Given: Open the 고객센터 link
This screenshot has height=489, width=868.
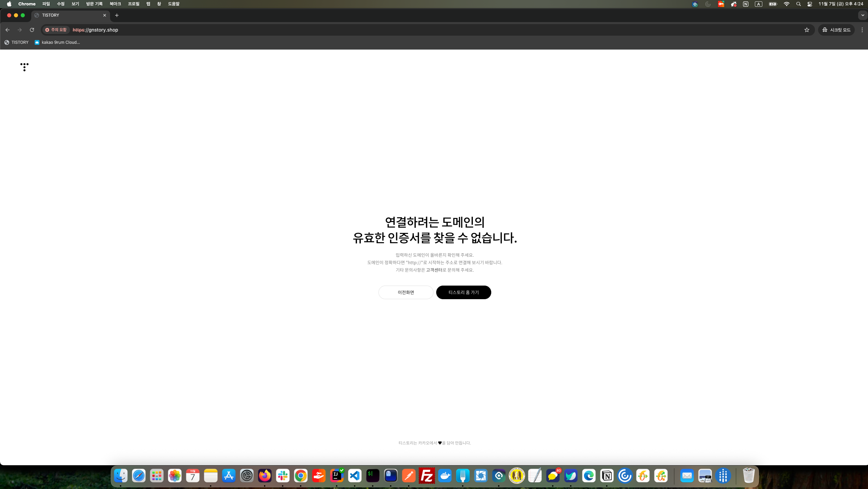Looking at the screenshot, I should click(x=434, y=270).
